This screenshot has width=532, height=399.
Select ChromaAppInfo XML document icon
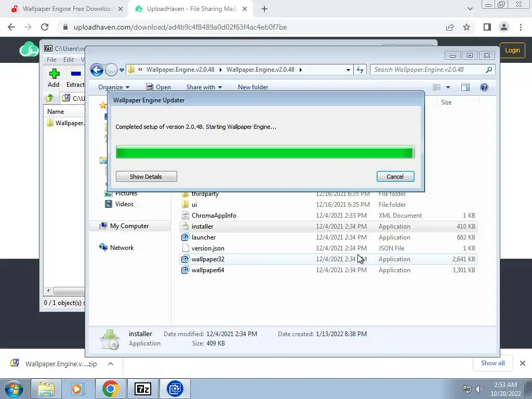(185, 216)
